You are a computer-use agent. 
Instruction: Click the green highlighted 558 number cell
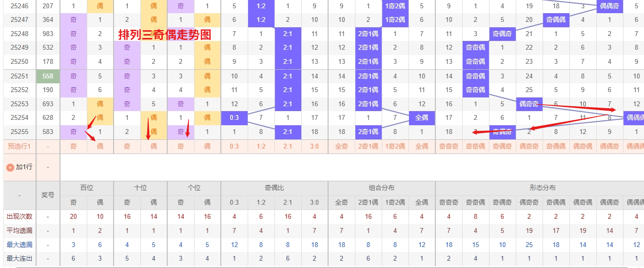click(48, 76)
